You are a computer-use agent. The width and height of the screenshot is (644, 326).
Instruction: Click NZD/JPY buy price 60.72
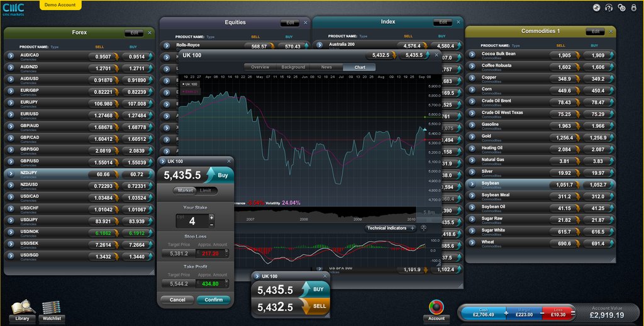tap(137, 174)
